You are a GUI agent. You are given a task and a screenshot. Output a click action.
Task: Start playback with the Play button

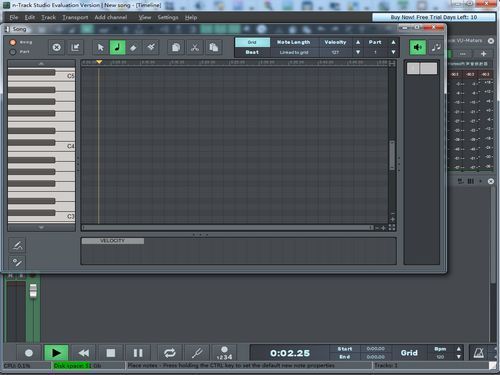[x=56, y=353]
